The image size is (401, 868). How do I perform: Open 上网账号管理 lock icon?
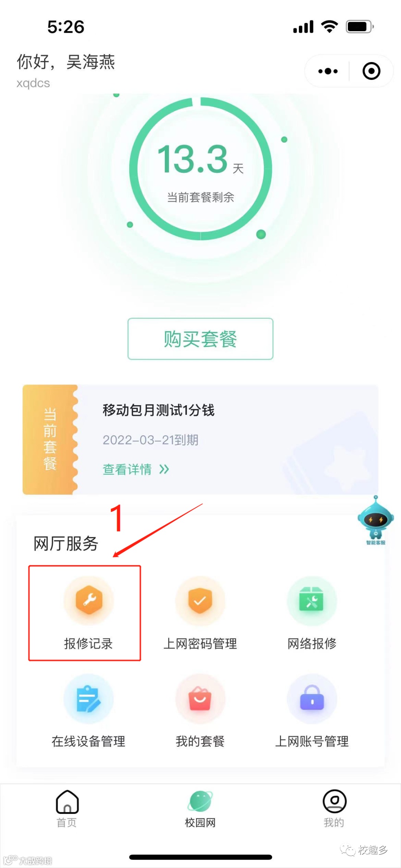click(312, 699)
